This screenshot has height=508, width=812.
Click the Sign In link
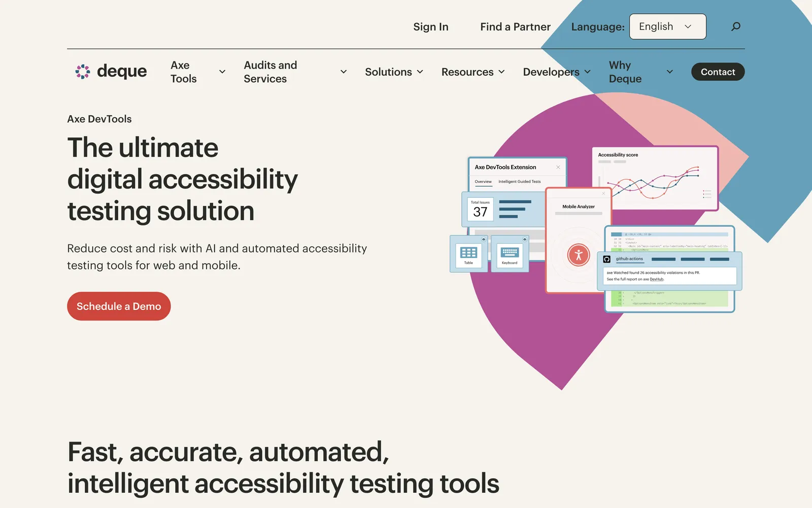(x=431, y=26)
